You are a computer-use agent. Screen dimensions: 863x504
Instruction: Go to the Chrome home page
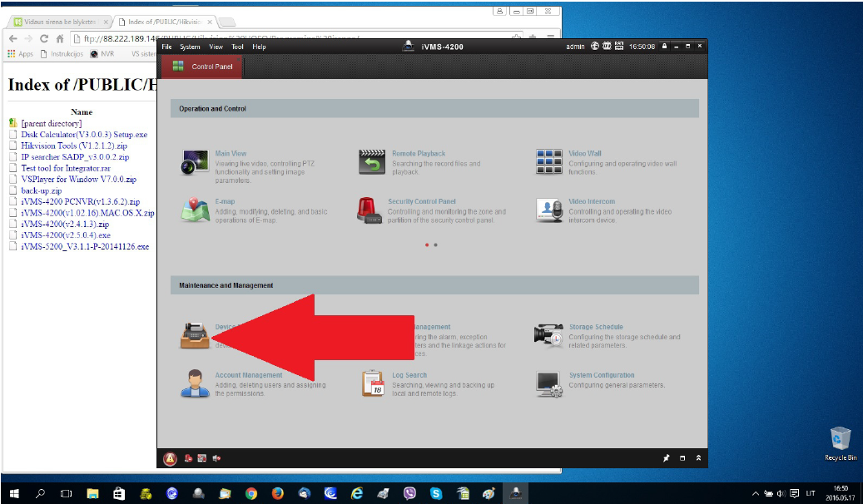pos(60,38)
